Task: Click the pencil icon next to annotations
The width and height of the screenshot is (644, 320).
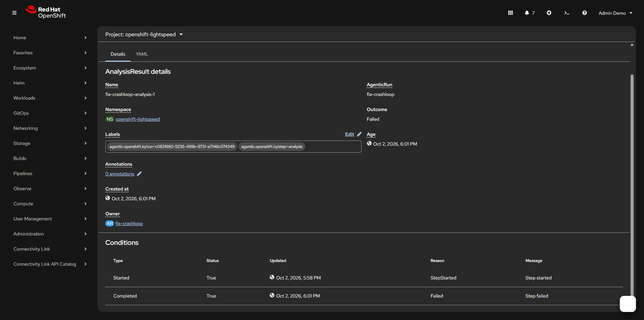Action: point(139,174)
